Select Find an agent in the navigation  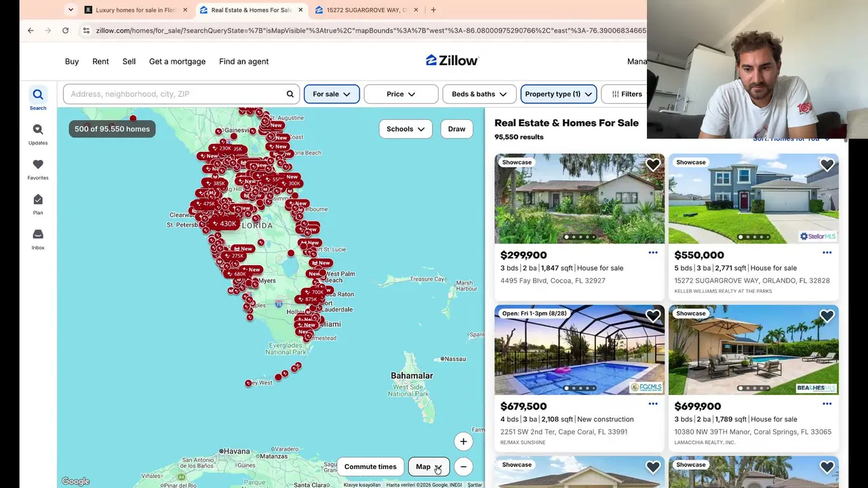244,61
